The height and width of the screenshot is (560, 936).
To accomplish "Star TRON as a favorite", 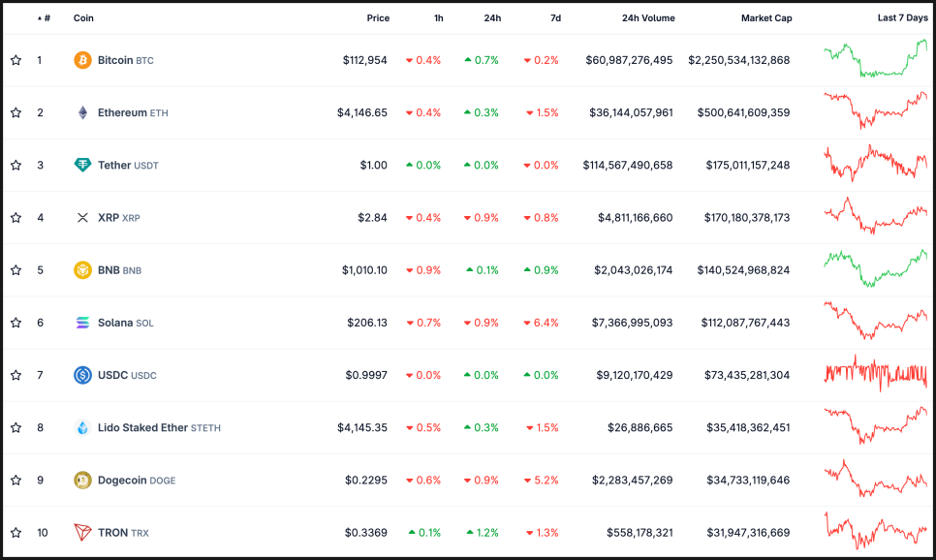I will coord(16,533).
